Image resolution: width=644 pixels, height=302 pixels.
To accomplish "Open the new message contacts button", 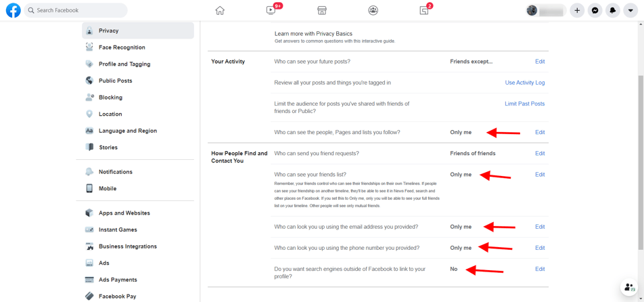I will coord(628,287).
